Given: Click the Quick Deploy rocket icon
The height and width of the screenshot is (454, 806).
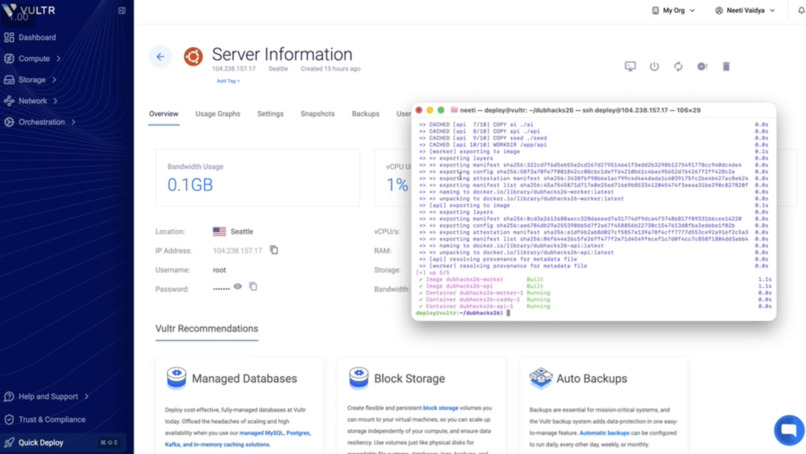Looking at the screenshot, I should click(x=9, y=443).
